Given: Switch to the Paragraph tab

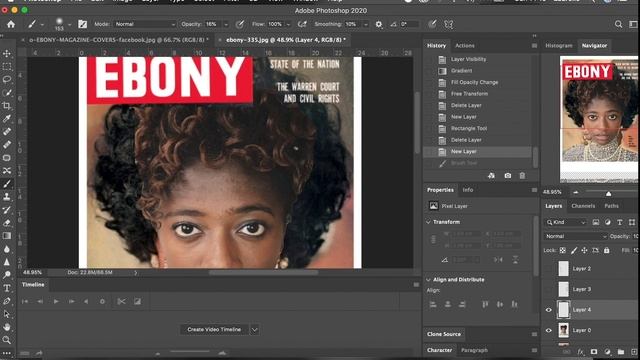Looking at the screenshot, I should click(x=474, y=350).
